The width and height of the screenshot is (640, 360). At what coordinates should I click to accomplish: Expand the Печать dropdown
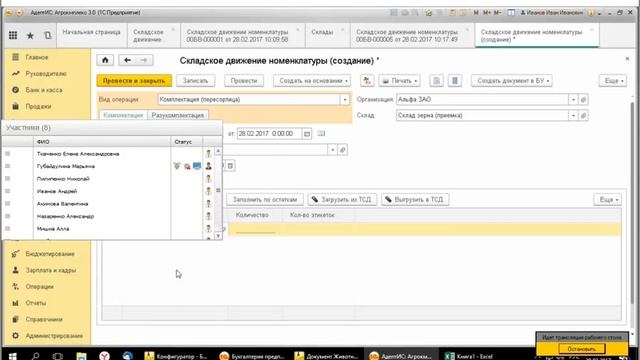point(399,81)
